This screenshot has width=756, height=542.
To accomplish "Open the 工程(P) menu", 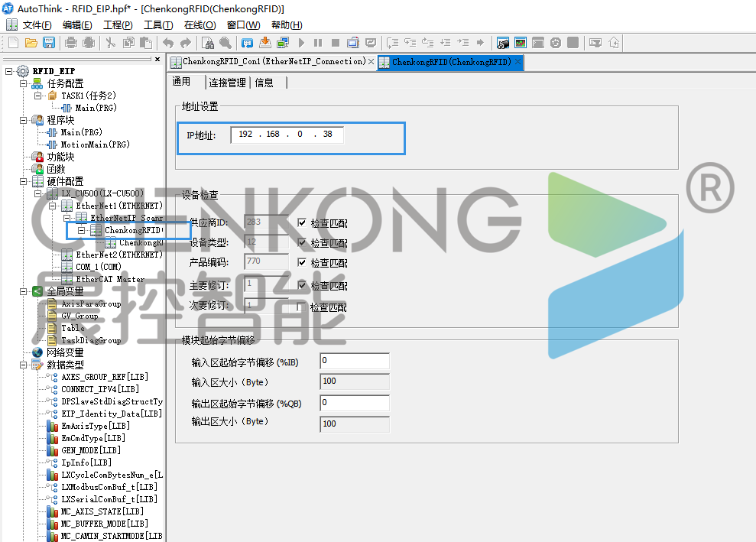I will tap(118, 25).
